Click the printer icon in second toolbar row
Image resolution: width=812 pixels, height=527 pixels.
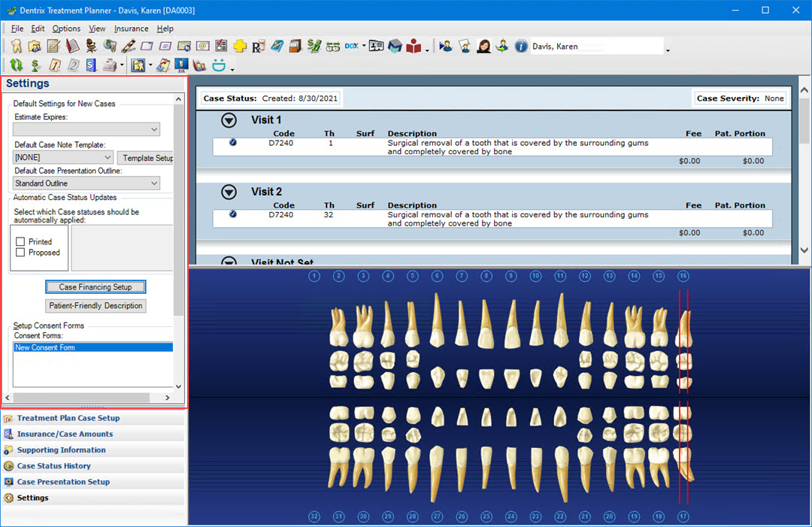pyautogui.click(x=110, y=66)
